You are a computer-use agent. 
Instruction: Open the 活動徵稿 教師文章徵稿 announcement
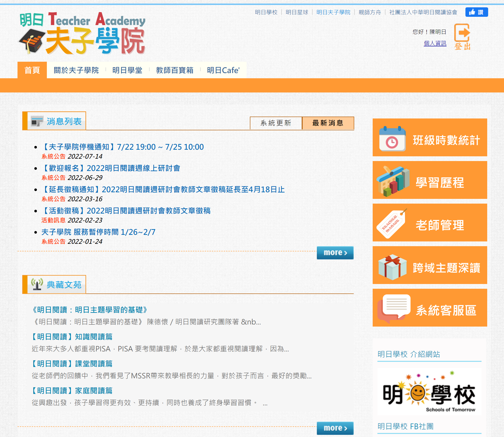tap(126, 211)
